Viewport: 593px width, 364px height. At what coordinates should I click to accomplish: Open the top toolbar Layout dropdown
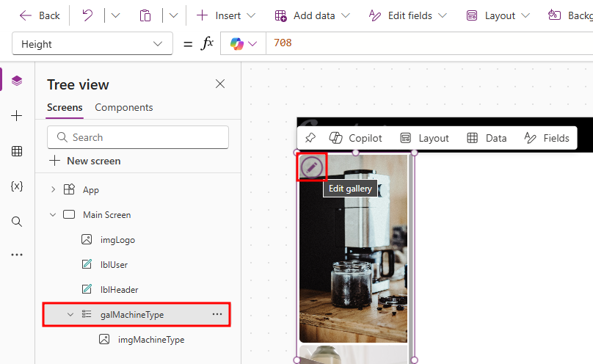[x=498, y=15]
